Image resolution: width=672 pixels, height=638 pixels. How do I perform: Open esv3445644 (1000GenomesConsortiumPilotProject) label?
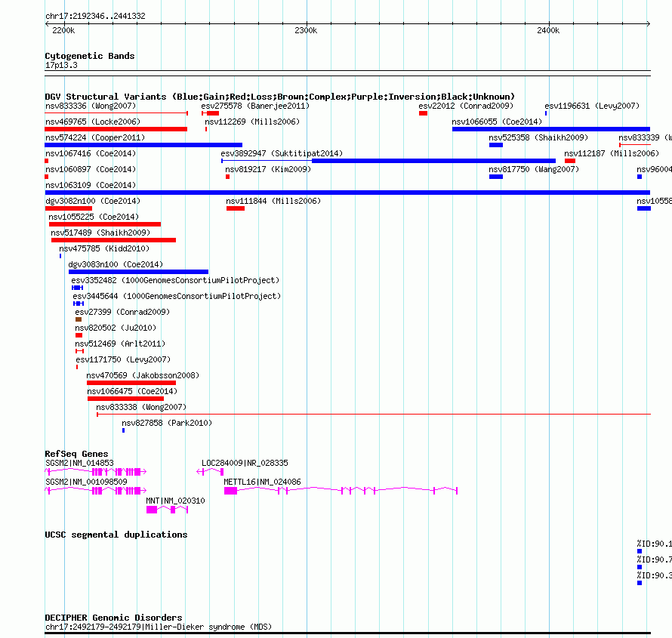(177, 296)
